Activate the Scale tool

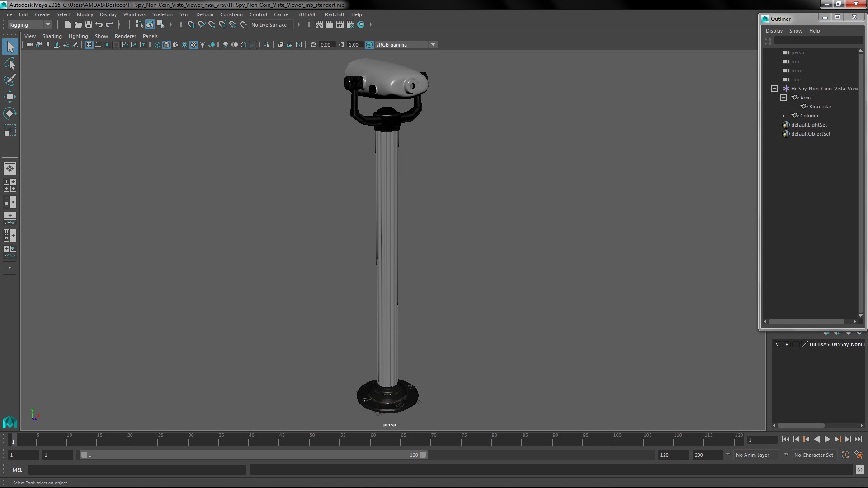[x=10, y=130]
